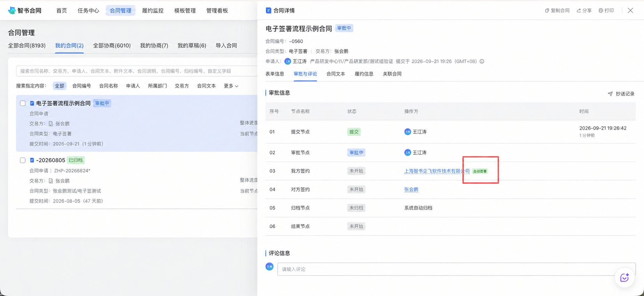
Task: Switch to 我的合同(2) tab
Action: click(x=69, y=46)
